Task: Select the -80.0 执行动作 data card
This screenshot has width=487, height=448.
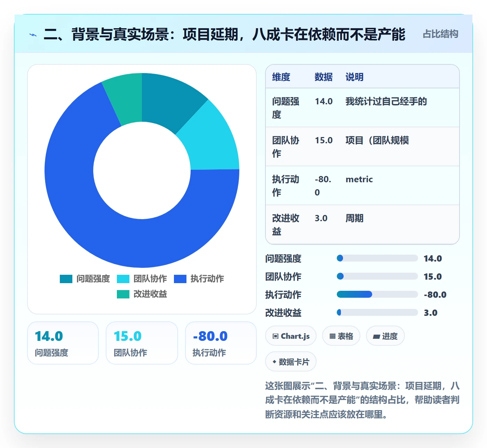Action: 221,343
